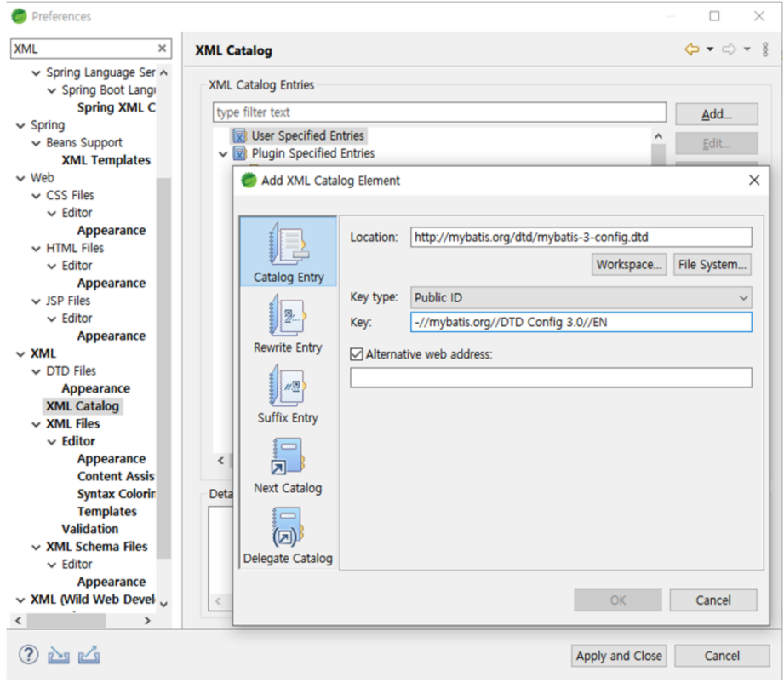Open the back history dropdown arrow
Viewport: 784px width, 683px height.
pyautogui.click(x=709, y=49)
